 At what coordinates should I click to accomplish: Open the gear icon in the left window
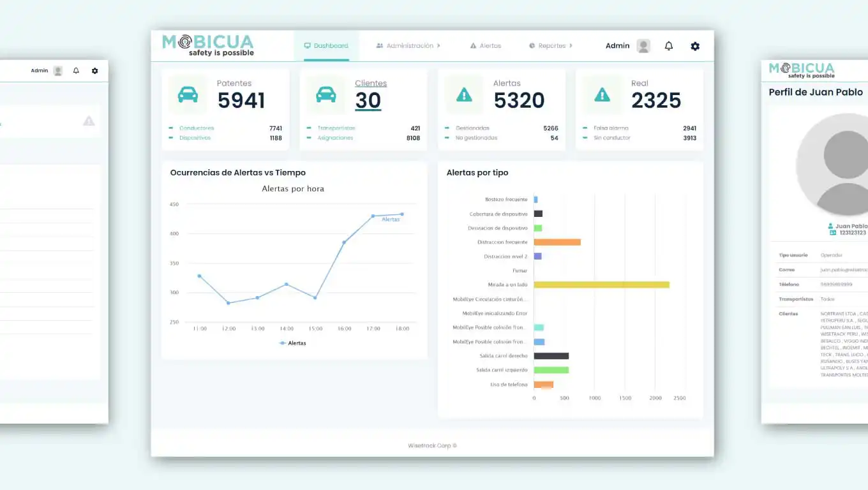point(95,71)
